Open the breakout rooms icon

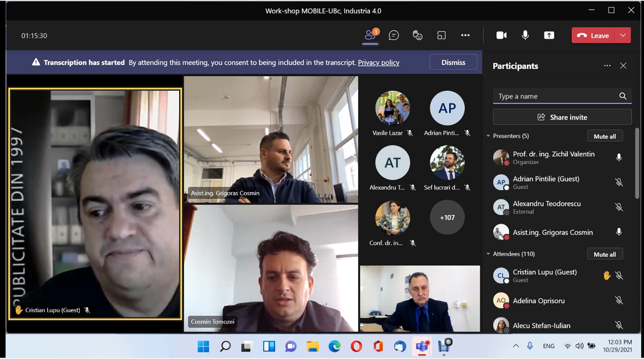[x=441, y=35]
